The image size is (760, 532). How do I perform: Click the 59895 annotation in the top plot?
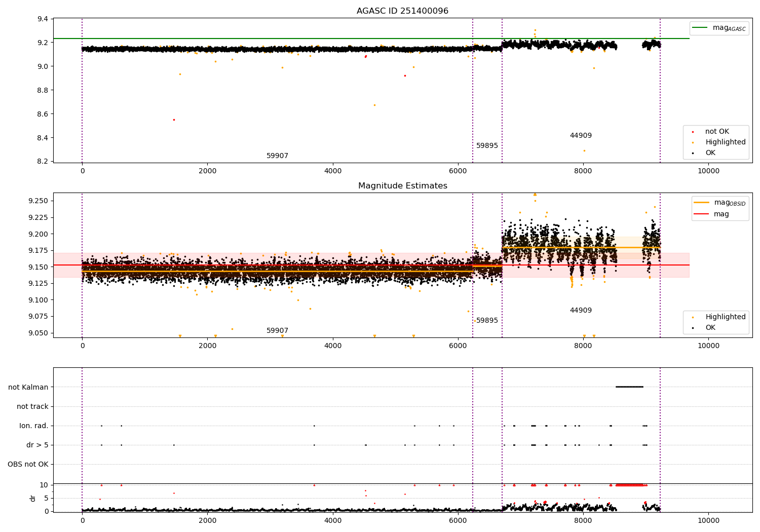(487, 146)
